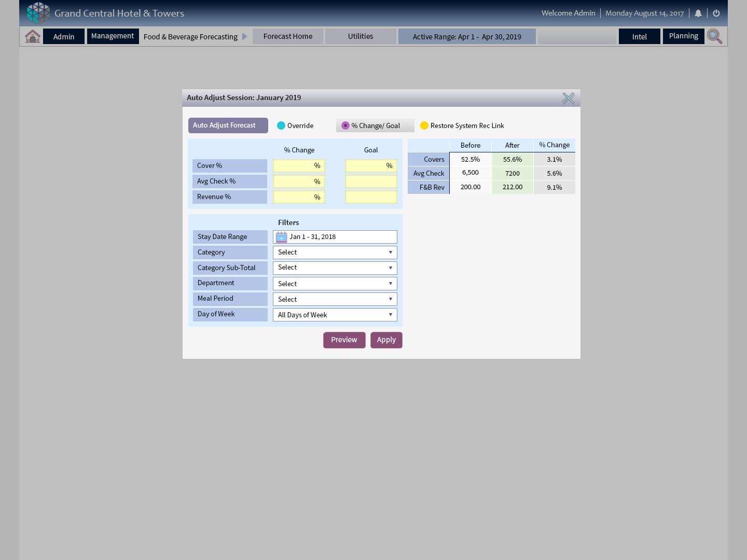The image size is (747, 560).
Task: Open the Forecast Home tab
Action: pos(287,36)
